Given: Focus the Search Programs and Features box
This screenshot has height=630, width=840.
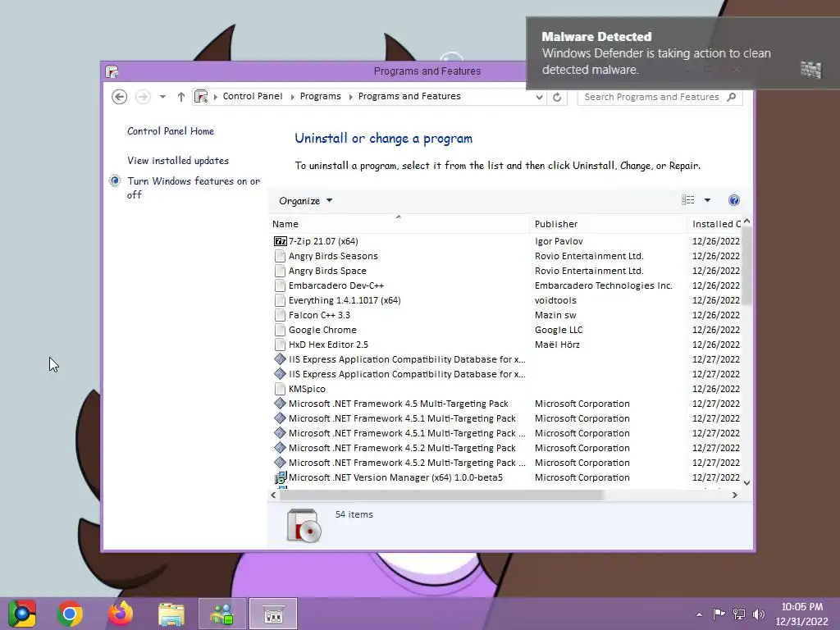Looking at the screenshot, I should 651,97.
